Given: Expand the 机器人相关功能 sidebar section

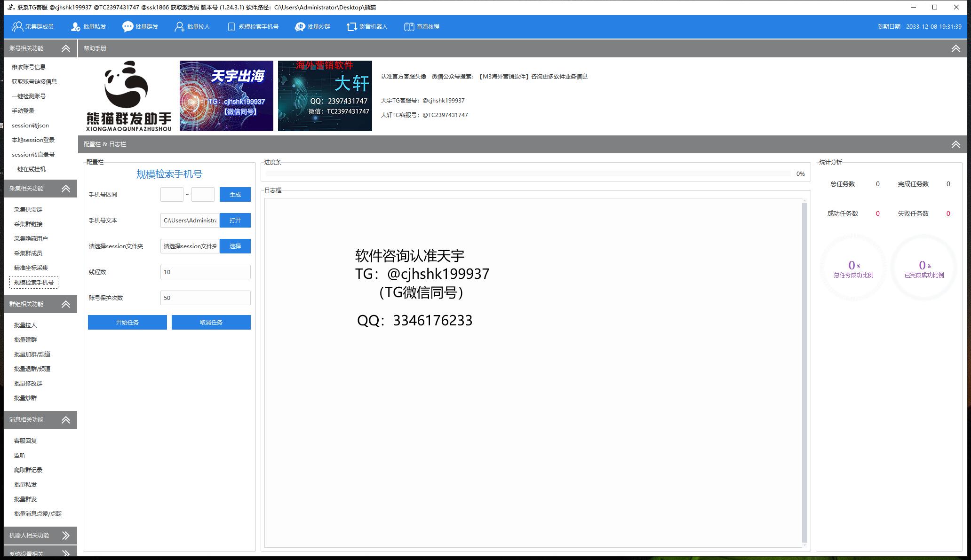Looking at the screenshot, I should click(66, 536).
